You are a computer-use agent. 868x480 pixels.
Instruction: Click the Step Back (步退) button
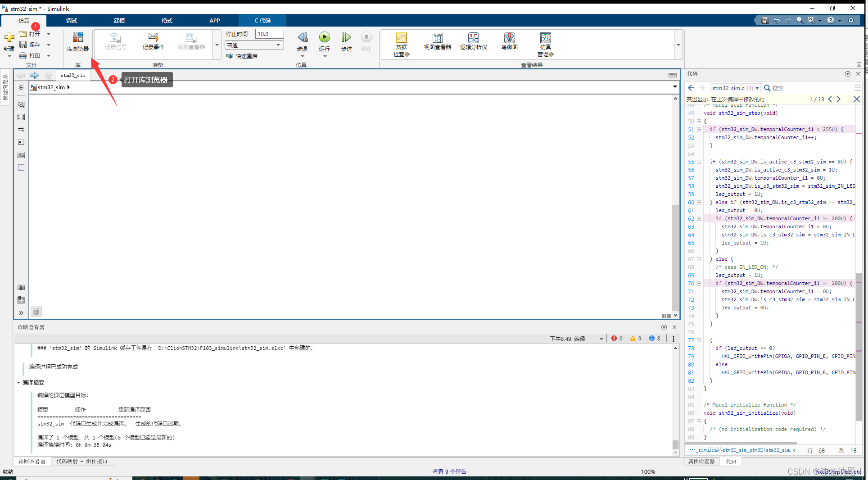(302, 42)
